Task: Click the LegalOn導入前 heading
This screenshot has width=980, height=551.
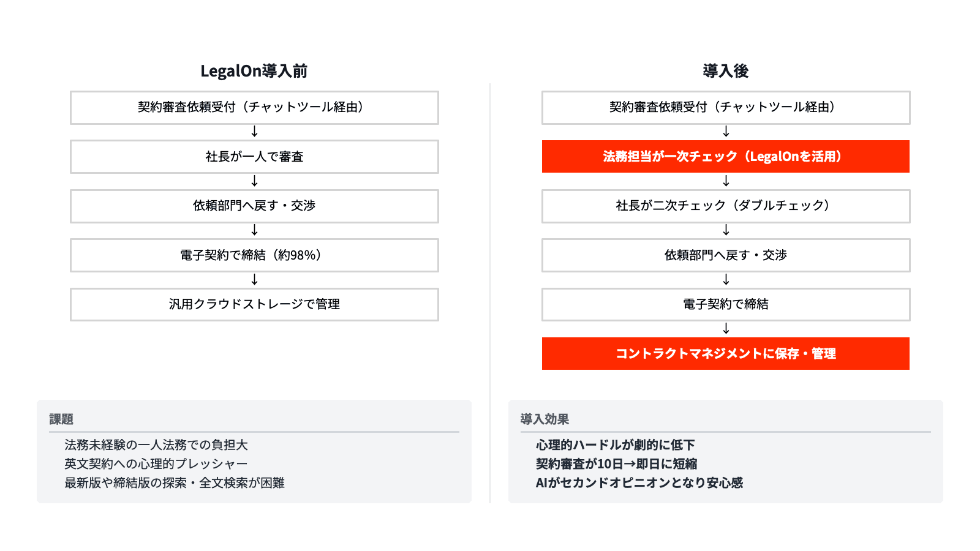Action: pos(254,71)
